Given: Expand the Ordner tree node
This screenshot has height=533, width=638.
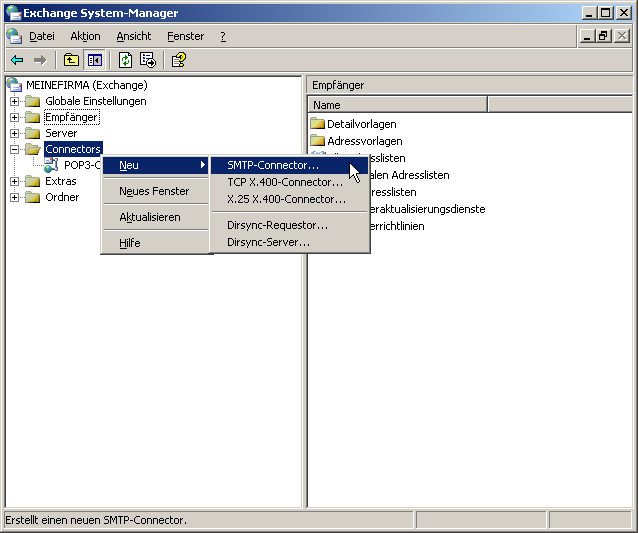Looking at the screenshot, I should click(14, 197).
